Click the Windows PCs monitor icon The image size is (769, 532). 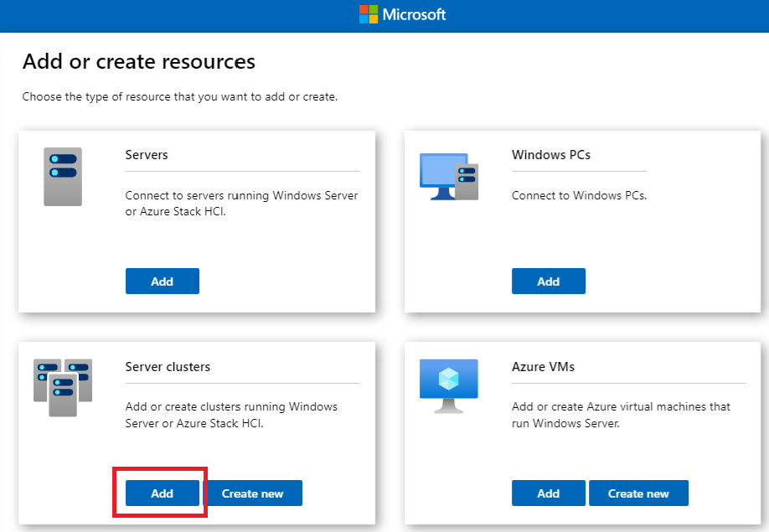click(x=448, y=177)
